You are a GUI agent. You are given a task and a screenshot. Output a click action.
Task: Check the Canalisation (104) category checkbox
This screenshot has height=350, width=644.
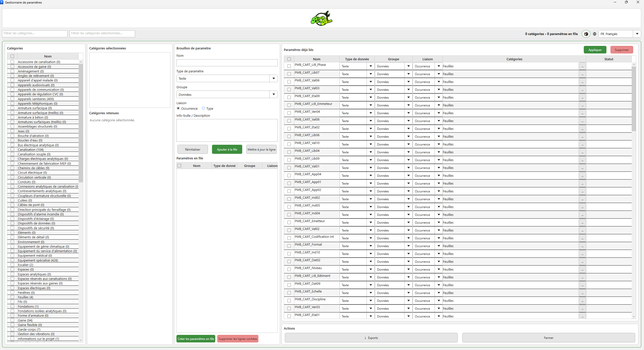12,150
